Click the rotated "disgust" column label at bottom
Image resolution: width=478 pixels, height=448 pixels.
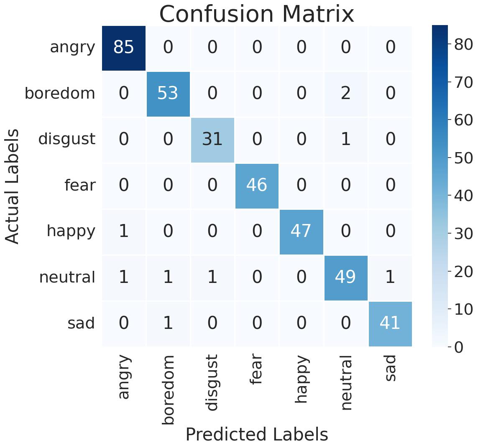coord(212,382)
